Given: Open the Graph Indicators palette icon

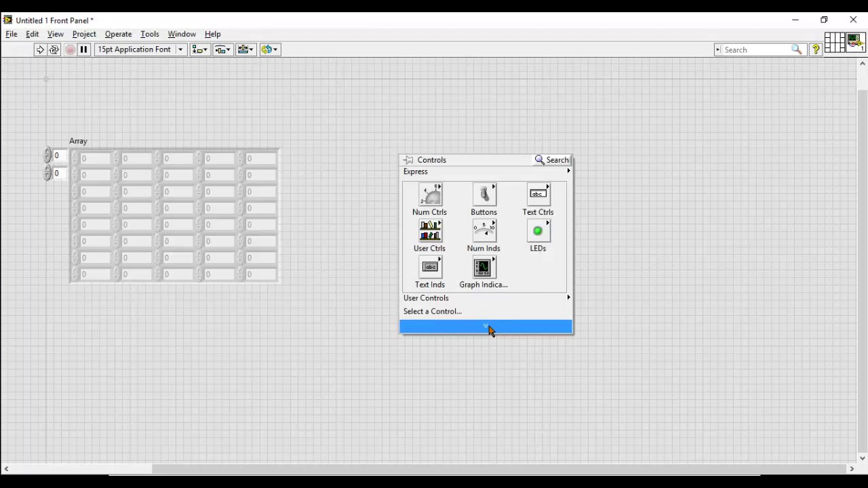Looking at the screenshot, I should [484, 268].
